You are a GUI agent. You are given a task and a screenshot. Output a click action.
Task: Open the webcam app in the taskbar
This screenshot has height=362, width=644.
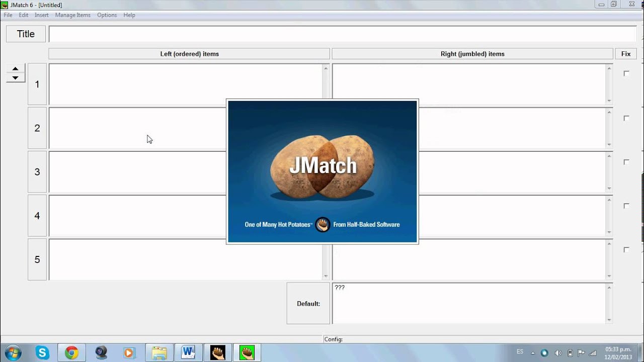click(x=102, y=353)
